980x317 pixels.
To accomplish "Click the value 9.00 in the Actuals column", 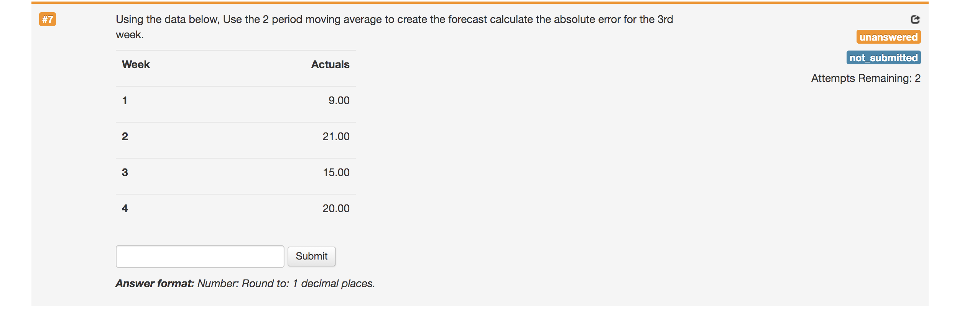I will pyautogui.click(x=338, y=100).
